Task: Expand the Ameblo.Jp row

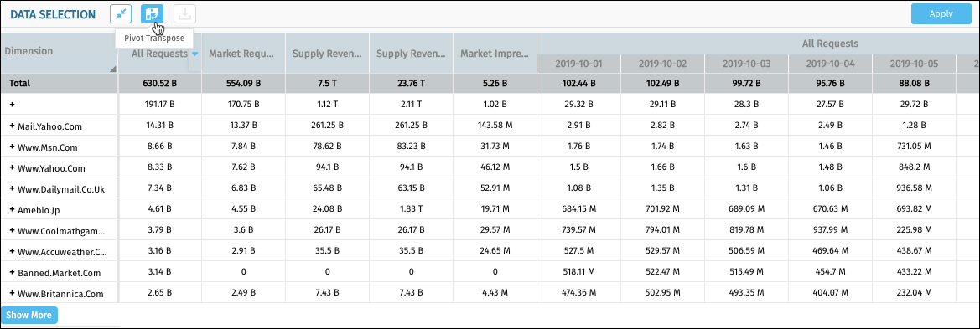Action: (x=12, y=210)
